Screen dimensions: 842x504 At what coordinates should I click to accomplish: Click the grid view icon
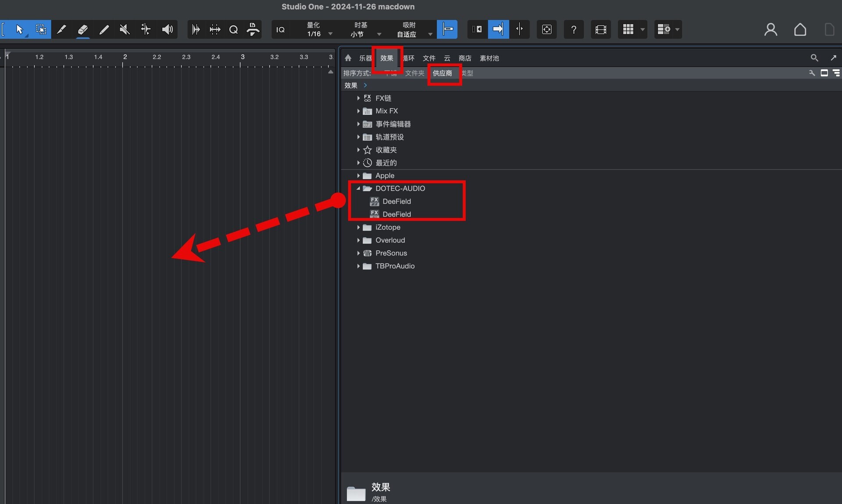point(628,29)
